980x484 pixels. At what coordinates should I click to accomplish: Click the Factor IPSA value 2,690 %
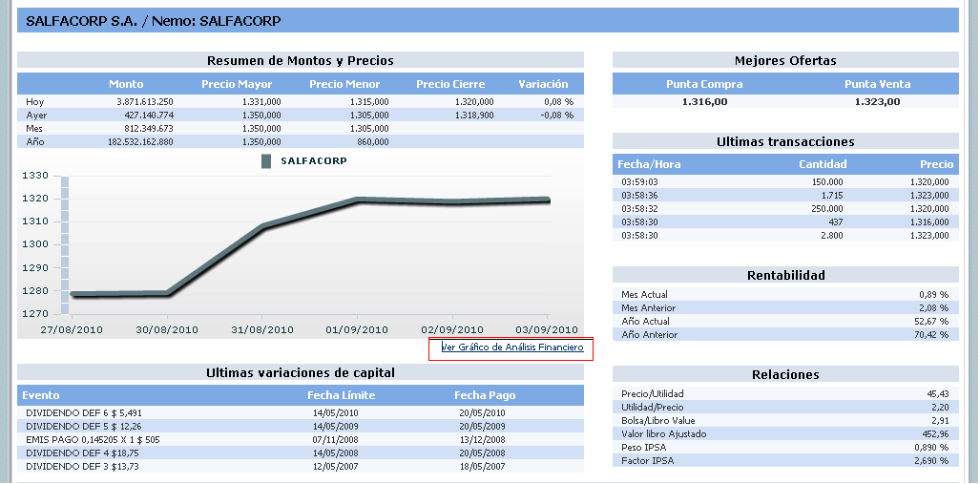931,461
